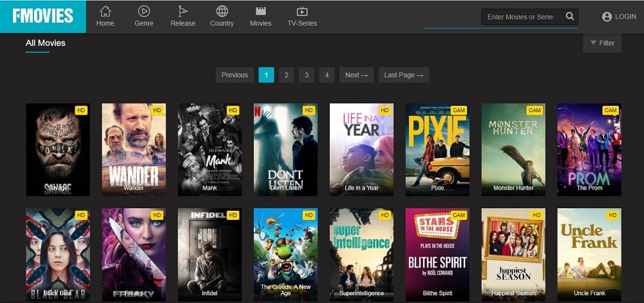Go to page 4

327,75
